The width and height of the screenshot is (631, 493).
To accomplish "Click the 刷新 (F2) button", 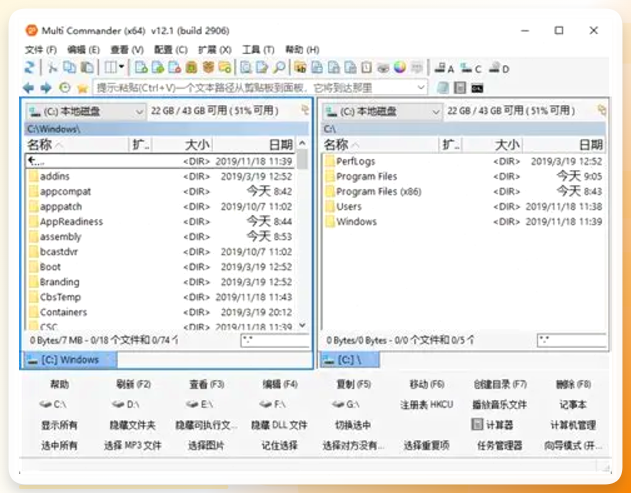I will coord(133,385).
